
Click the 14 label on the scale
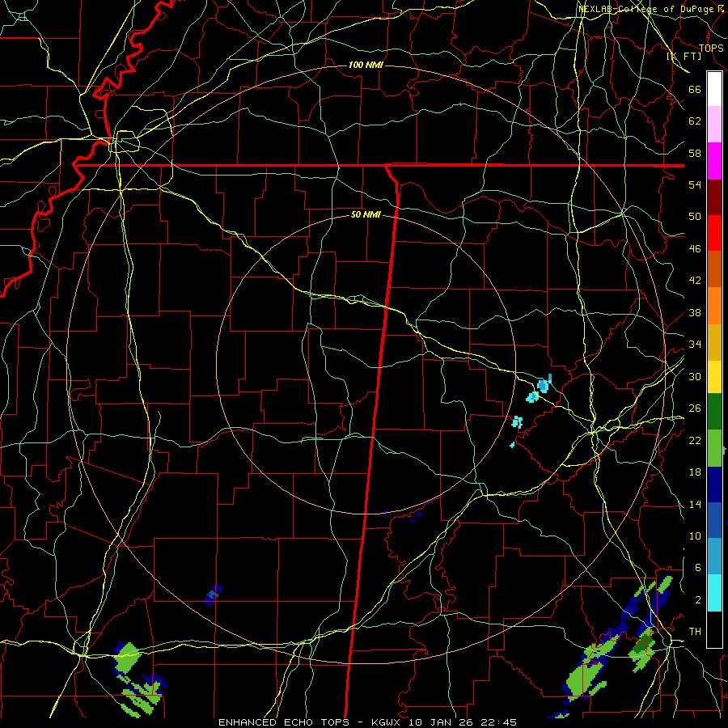[695, 504]
